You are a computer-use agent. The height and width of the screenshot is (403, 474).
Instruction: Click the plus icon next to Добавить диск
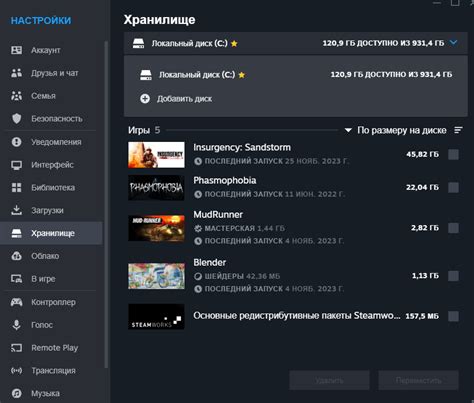point(145,99)
